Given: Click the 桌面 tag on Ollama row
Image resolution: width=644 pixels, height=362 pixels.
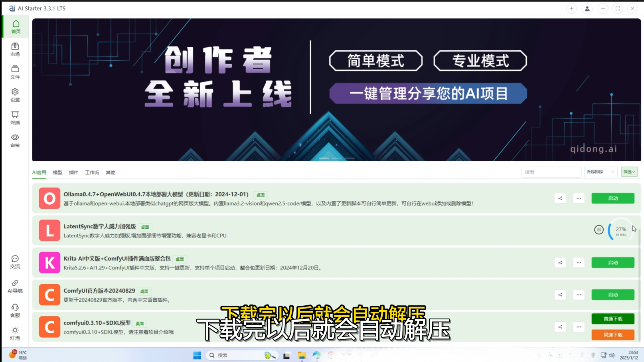Looking at the screenshot, I should click(261, 195).
